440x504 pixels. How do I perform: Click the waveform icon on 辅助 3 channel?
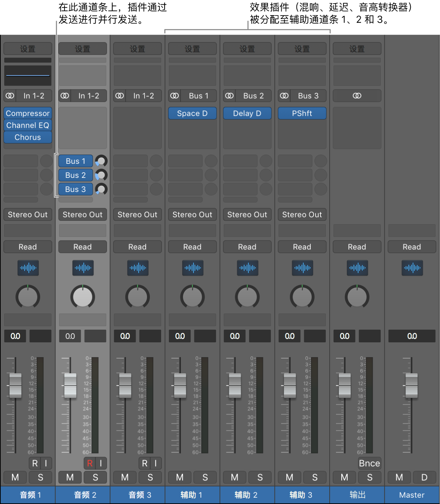point(302,268)
